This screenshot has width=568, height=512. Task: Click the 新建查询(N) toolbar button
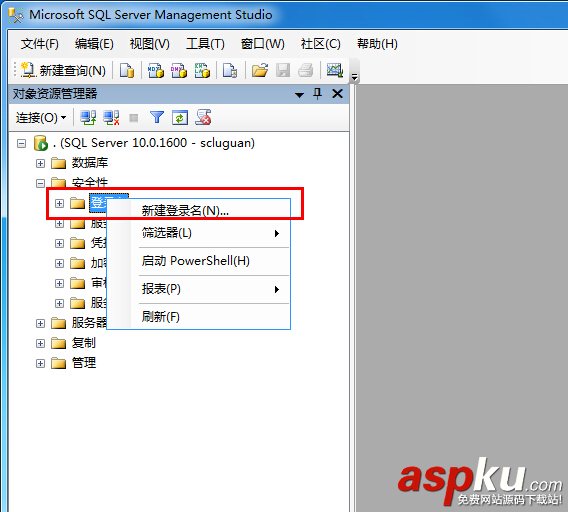pyautogui.click(x=63, y=70)
